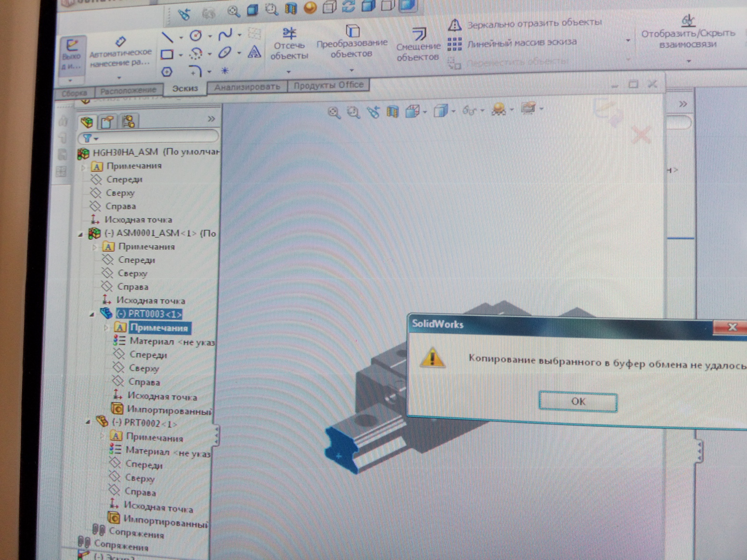Click the Смещение объектов offset tool
Screen dimensions: 747x560
418,45
